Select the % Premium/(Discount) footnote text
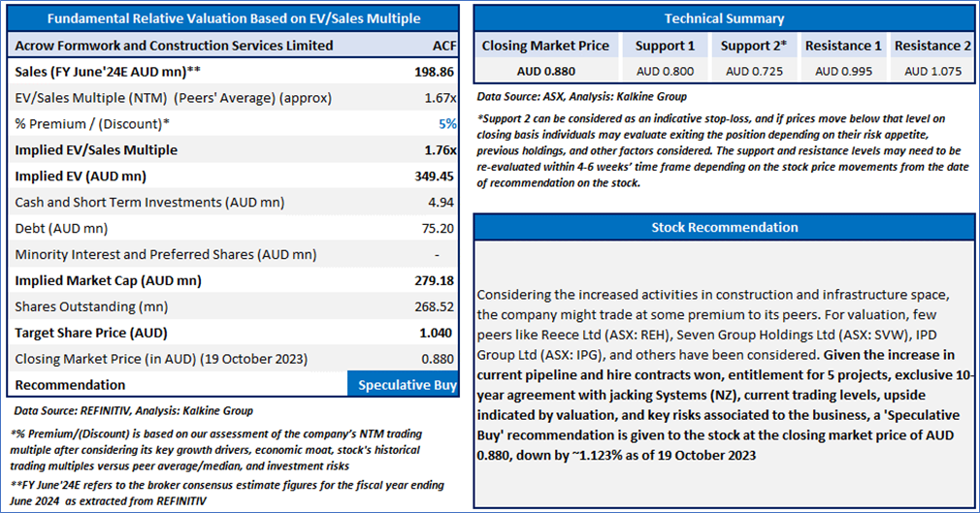This screenshot has width=980, height=513. click(216, 450)
